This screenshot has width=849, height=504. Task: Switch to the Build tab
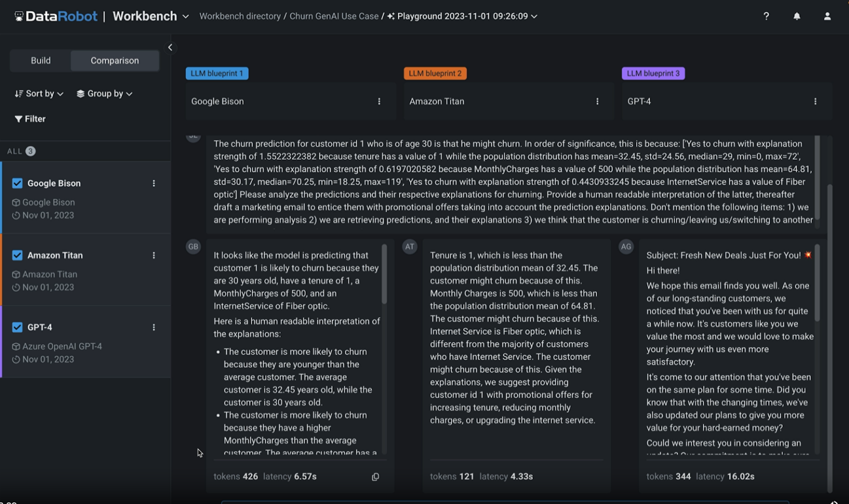coord(39,60)
